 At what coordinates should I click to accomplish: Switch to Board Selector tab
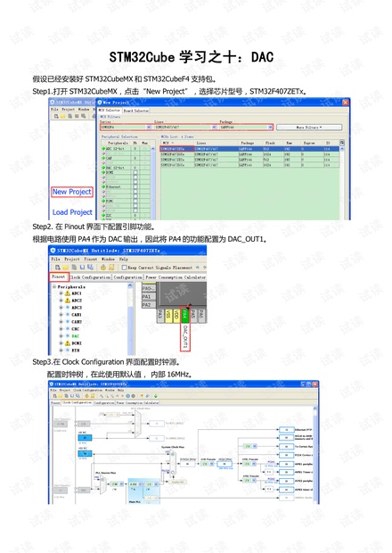tap(136, 111)
